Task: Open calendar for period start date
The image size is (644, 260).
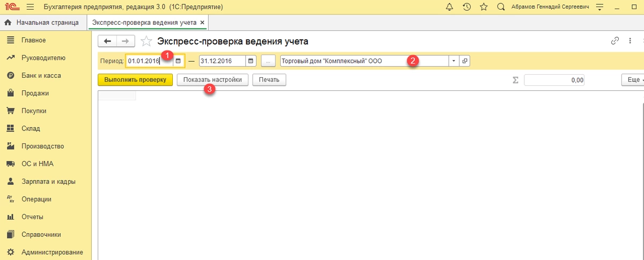Action: coord(179,61)
